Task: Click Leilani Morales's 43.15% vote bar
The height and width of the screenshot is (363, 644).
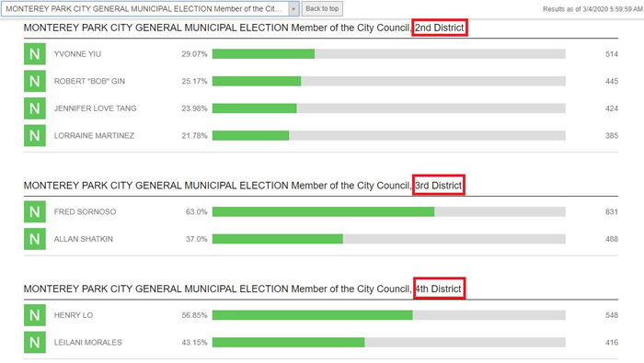Action: click(388, 342)
